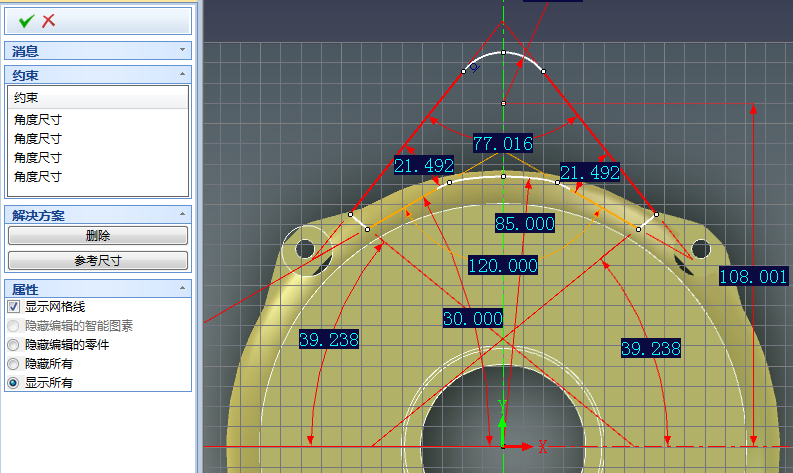The height and width of the screenshot is (473, 793).
Task: Select the first 角度尺寸 constraint row
Action: click(x=98, y=120)
